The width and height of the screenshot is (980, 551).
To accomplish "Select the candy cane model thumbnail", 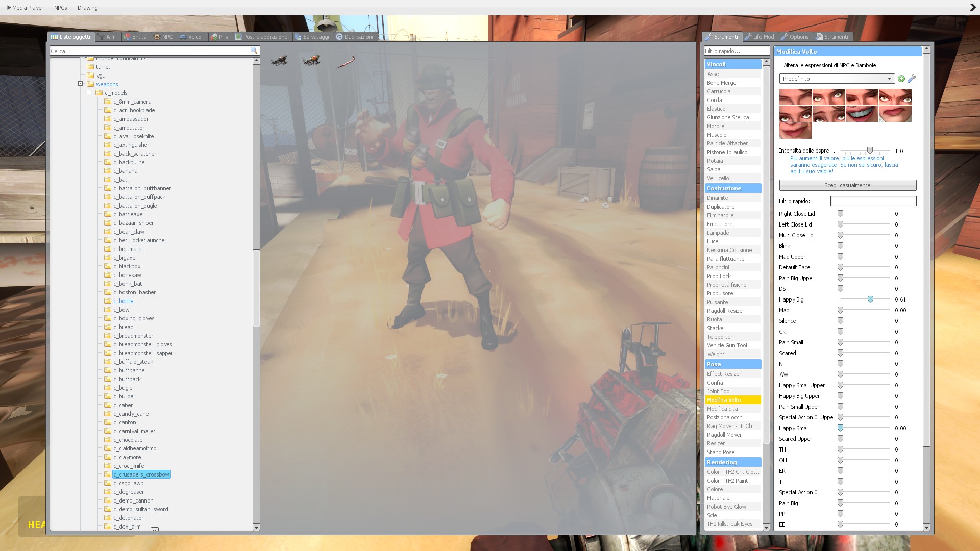I will pyautogui.click(x=346, y=62).
